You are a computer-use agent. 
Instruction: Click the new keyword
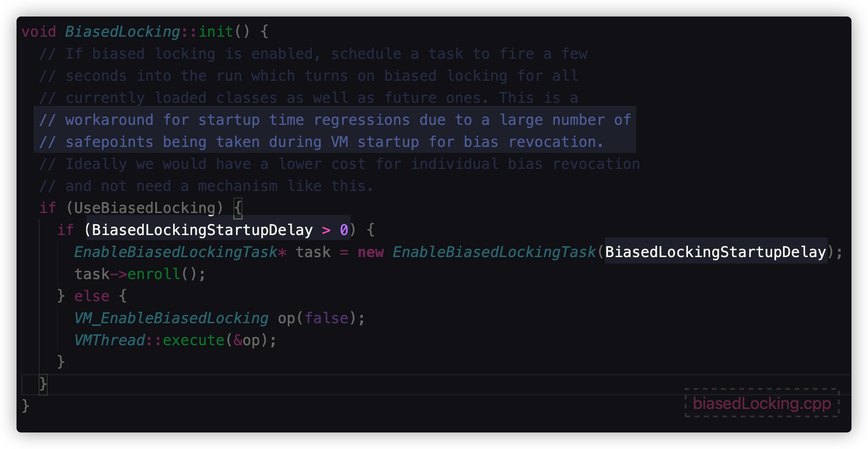[x=371, y=252]
